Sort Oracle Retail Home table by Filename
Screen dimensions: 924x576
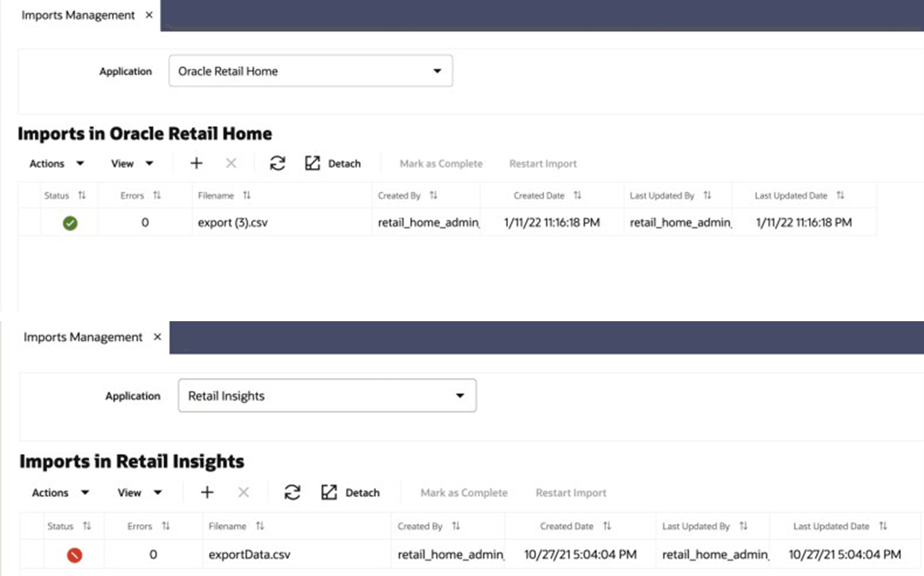pyautogui.click(x=247, y=195)
